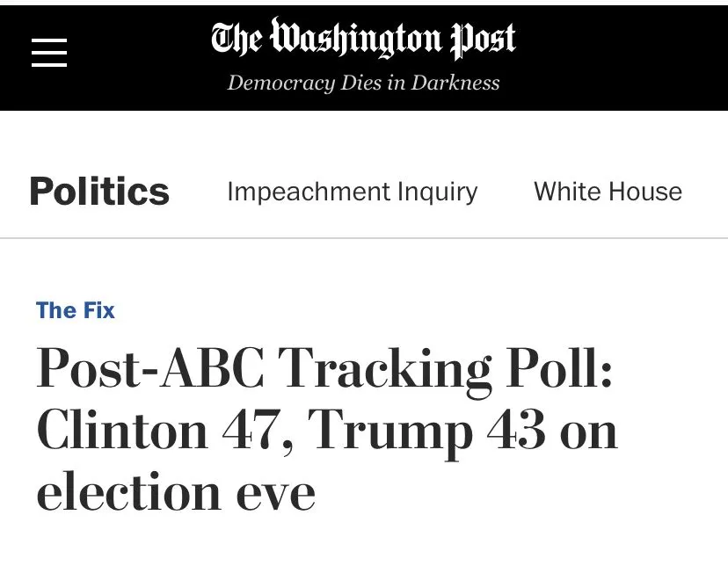Click the 'Democracy Dies in Darkness' tagline
Screen dimensions: 728x566
pyautogui.click(x=363, y=83)
